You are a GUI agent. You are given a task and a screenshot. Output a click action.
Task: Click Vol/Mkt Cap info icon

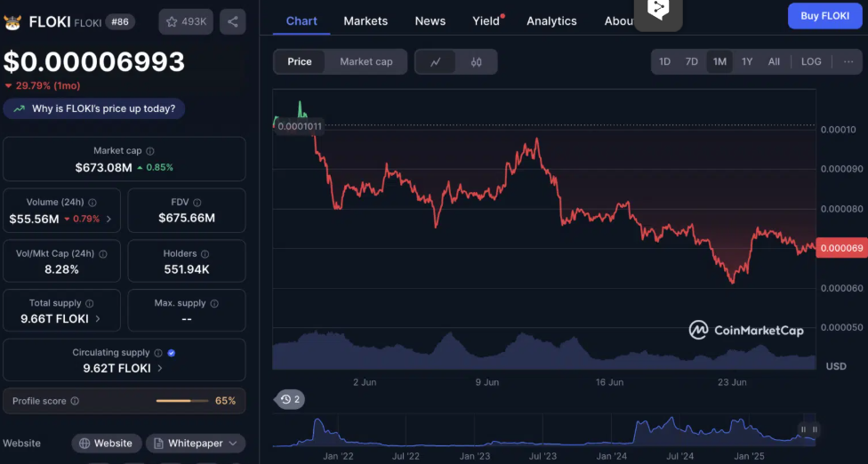(x=103, y=254)
